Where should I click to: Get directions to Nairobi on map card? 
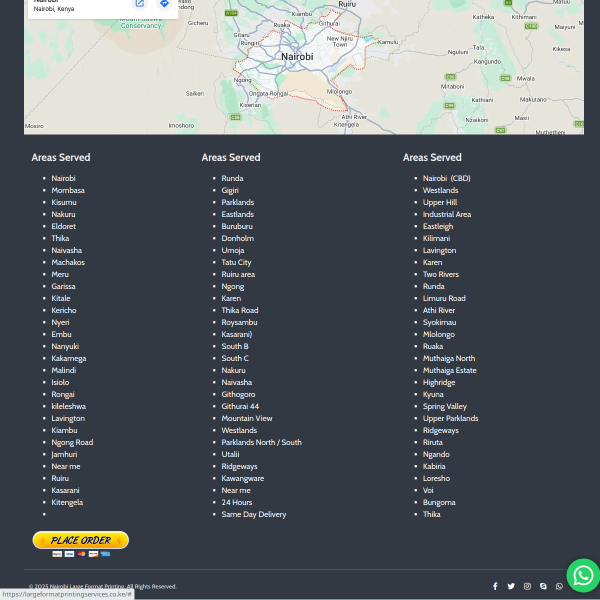(x=164, y=4)
